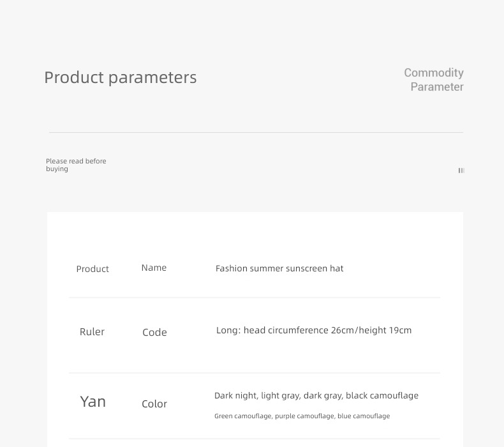The width and height of the screenshot is (504, 447).
Task: Select the Dark night, light gray color line
Action: [x=316, y=395]
